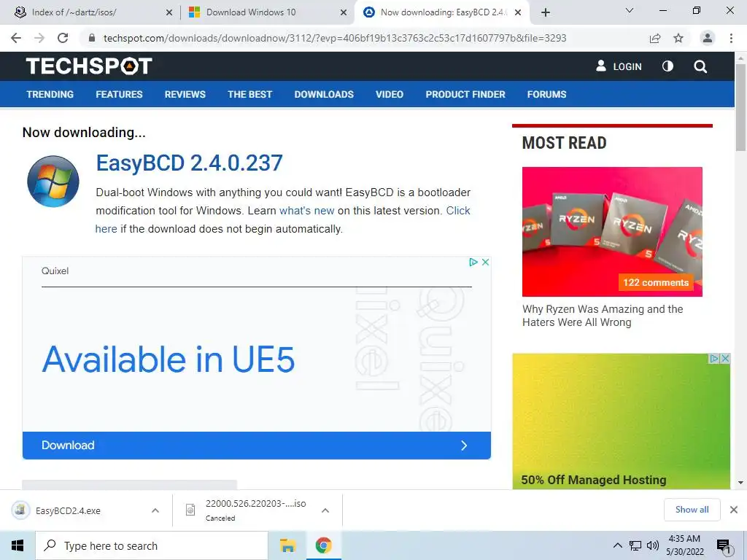The image size is (747, 560).
Task: Open the DOWNLOADS section
Action: coord(324,94)
